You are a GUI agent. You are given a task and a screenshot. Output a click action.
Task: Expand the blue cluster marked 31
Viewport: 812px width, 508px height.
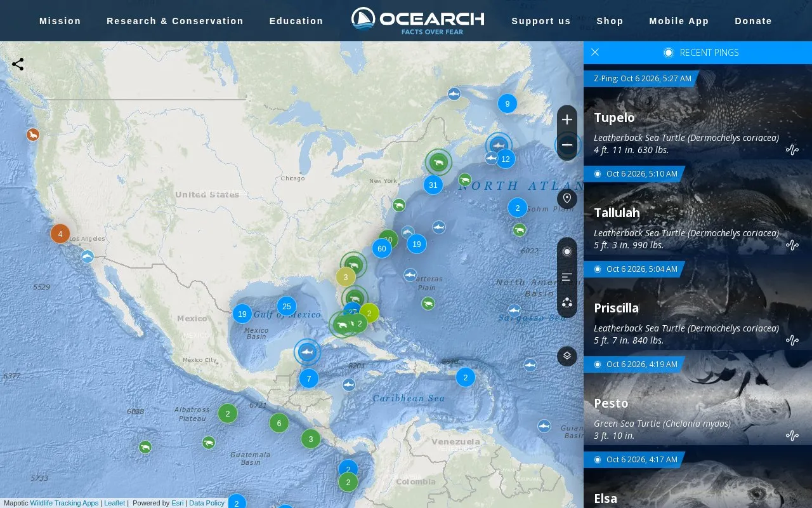point(433,185)
